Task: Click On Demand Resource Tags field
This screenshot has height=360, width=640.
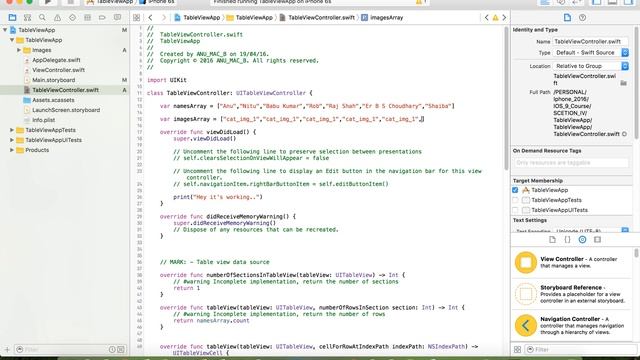Action: click(x=571, y=162)
